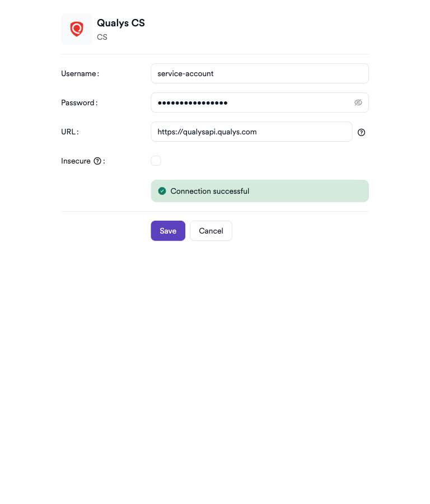Select the Qualys red shield emblem

[x=76, y=29]
